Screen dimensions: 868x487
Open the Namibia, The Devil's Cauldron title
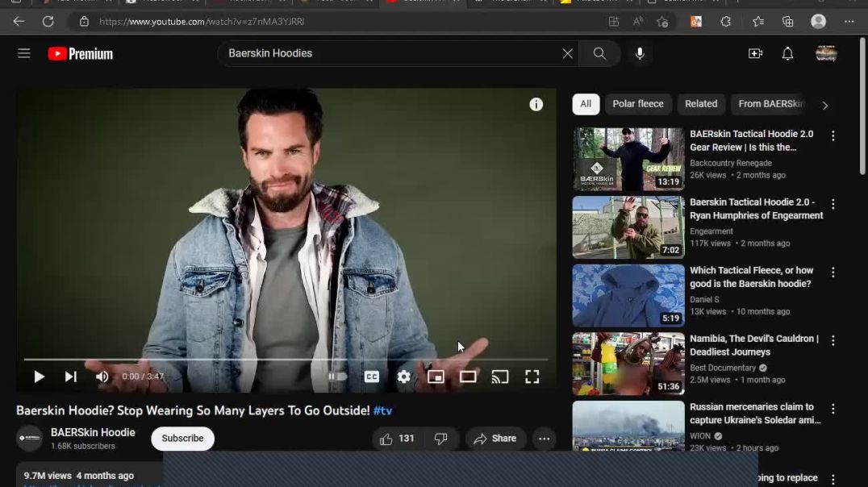coord(754,345)
